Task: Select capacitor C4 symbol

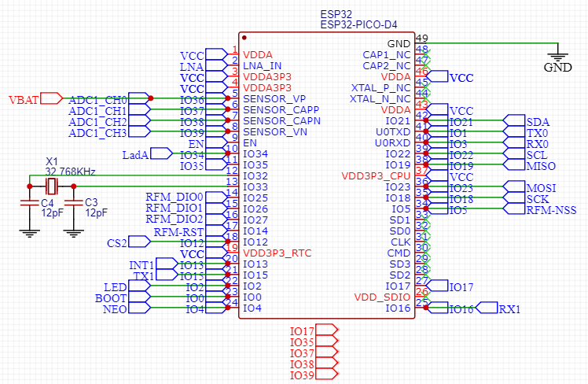Action: [29, 203]
